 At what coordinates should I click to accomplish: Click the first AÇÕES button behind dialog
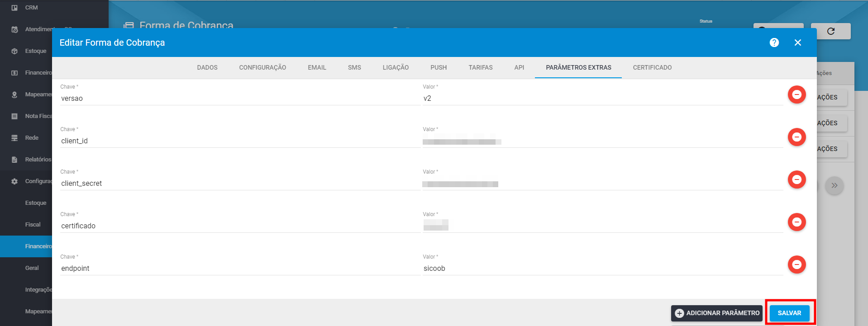pos(832,98)
